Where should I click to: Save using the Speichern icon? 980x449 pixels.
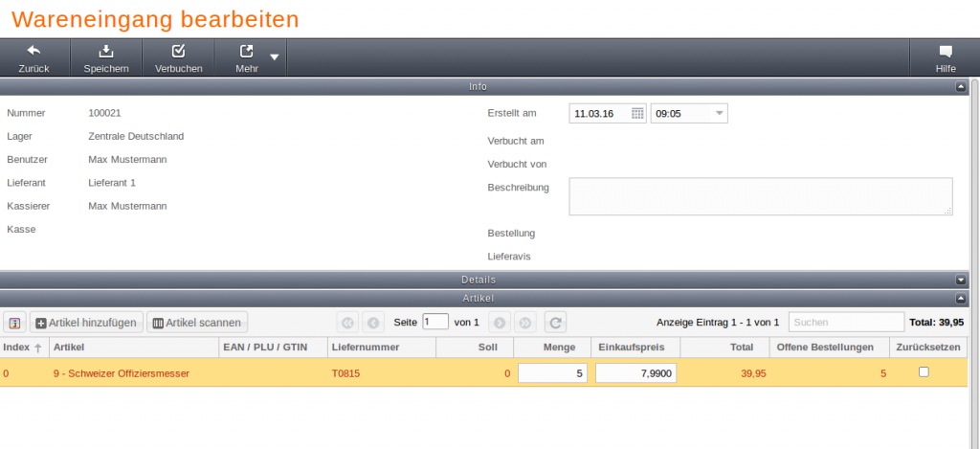[106, 52]
